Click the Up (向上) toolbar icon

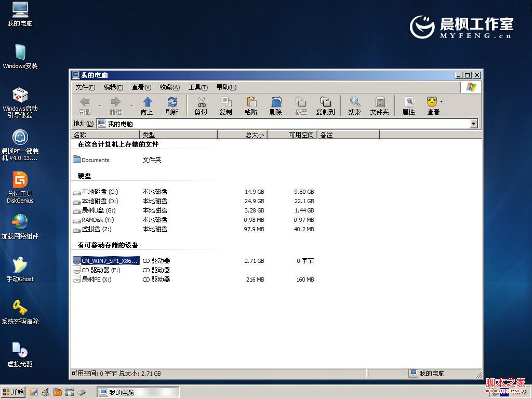tap(147, 102)
